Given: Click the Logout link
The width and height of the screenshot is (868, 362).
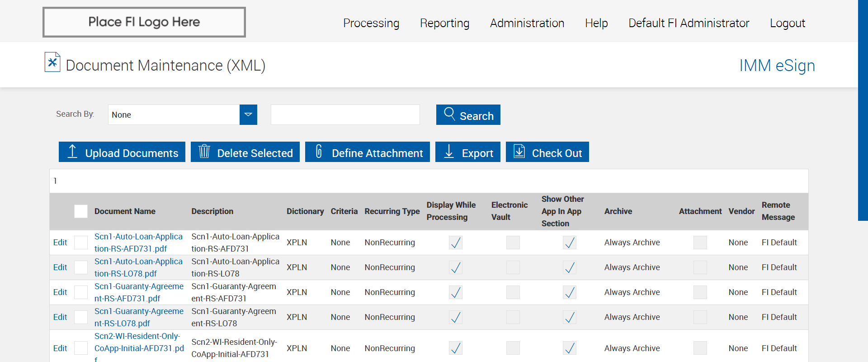Looking at the screenshot, I should 787,23.
